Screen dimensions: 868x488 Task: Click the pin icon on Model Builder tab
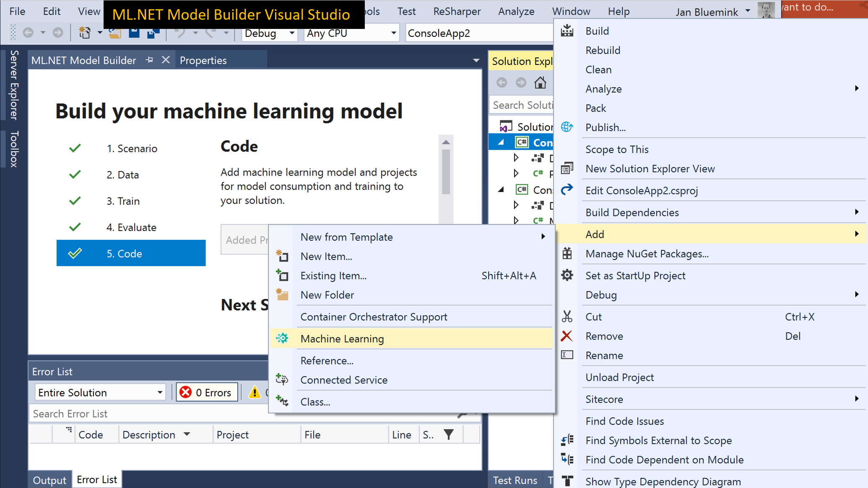(149, 60)
